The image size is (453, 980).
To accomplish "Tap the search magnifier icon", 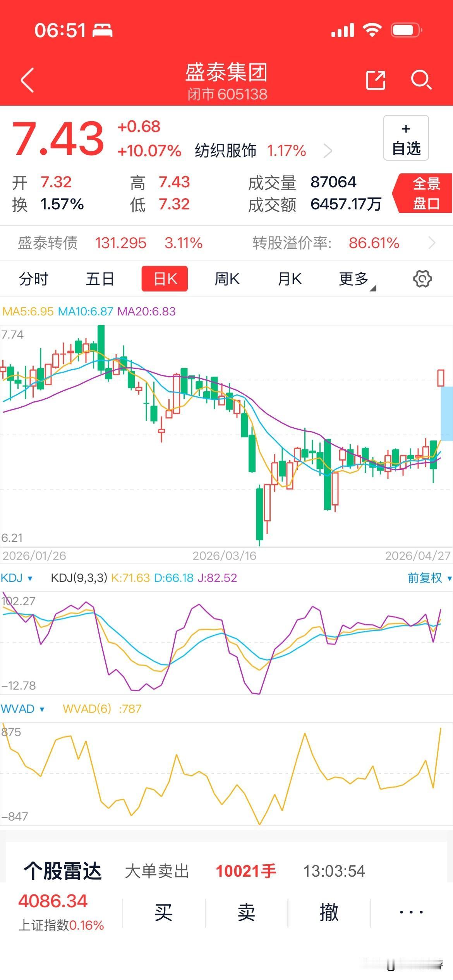I will tap(421, 80).
